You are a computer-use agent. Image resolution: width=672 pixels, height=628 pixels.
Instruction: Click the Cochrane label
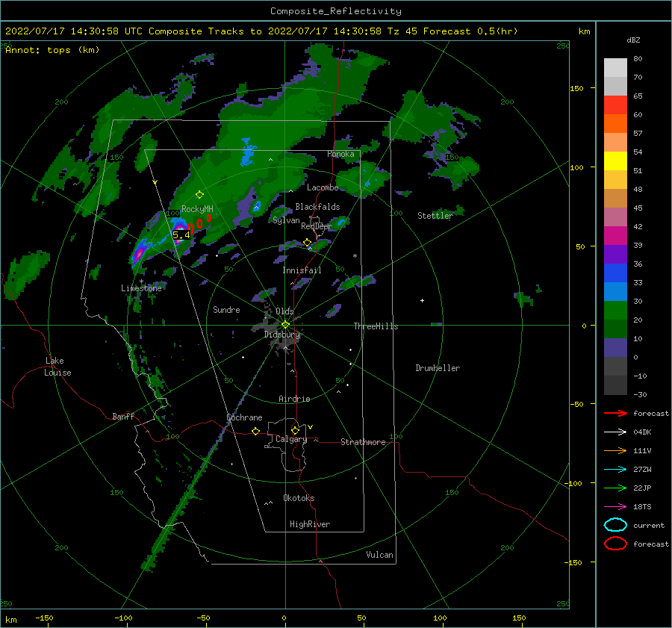(244, 417)
